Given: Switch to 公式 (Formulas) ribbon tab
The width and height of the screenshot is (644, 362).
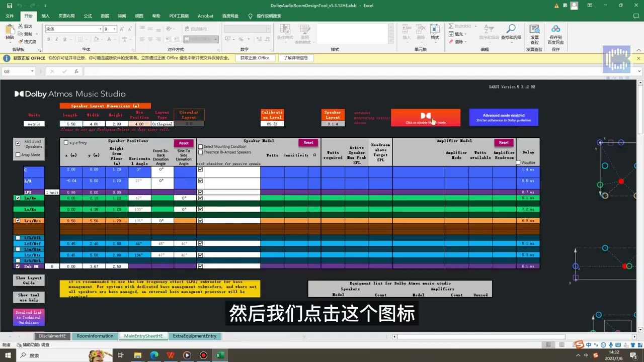Looking at the screenshot, I should 88,16.
